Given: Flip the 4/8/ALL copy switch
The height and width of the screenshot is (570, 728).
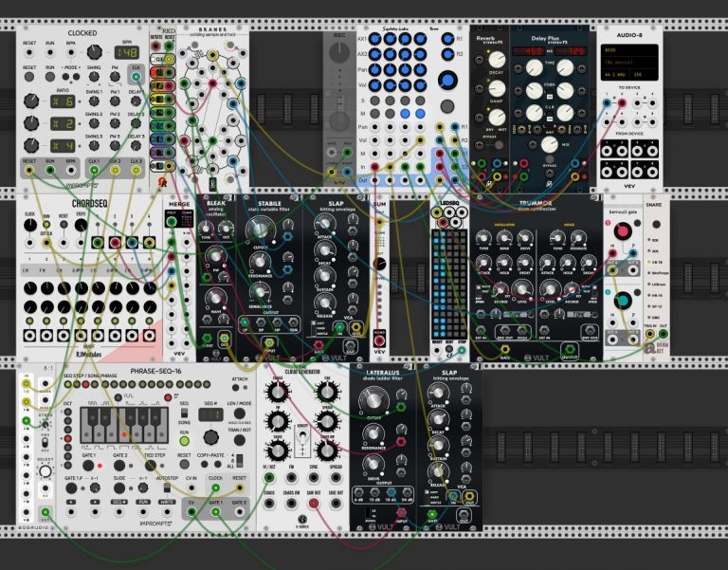Looking at the screenshot, I should [240, 461].
